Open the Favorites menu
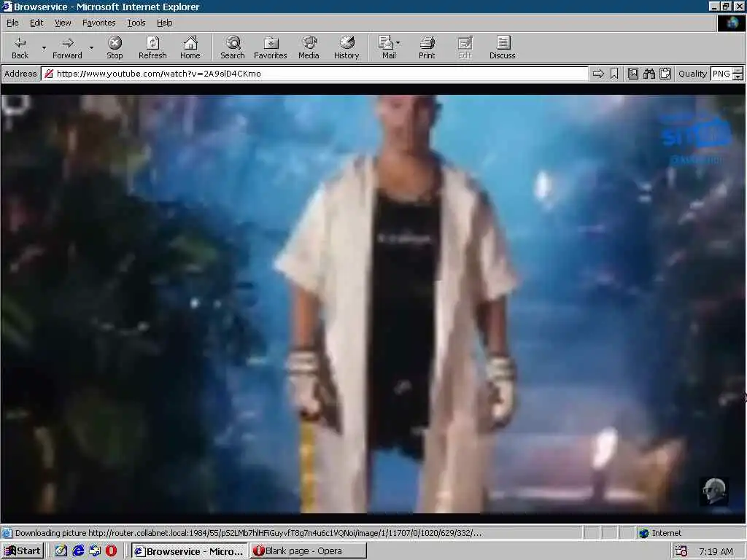Screen dimensions: 747x560 98,23
